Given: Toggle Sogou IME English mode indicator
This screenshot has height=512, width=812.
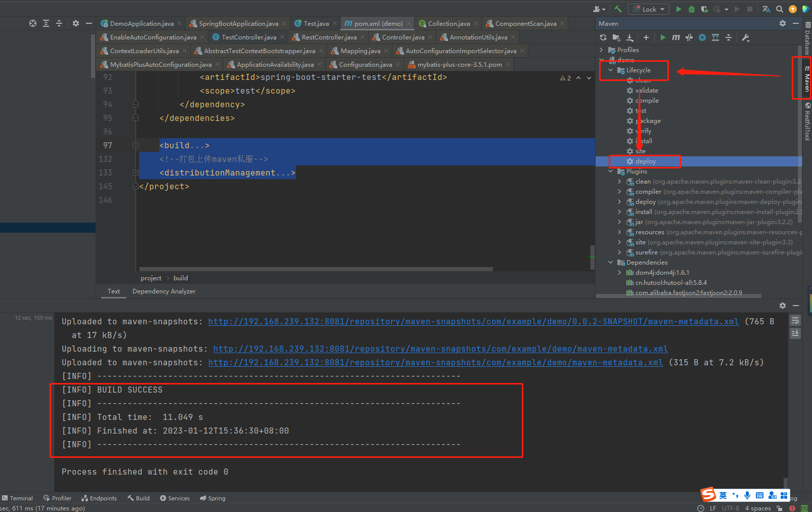Looking at the screenshot, I should (x=723, y=495).
